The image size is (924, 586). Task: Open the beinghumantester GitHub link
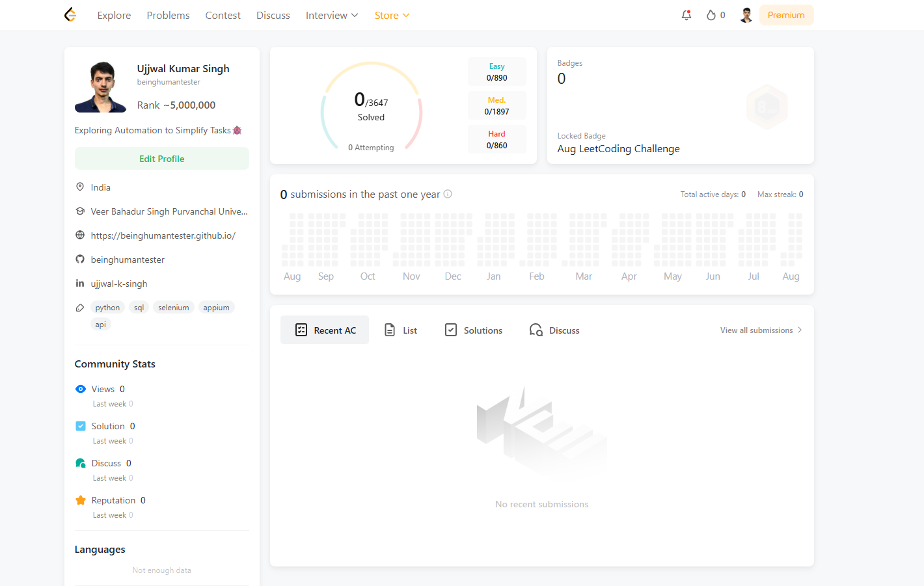click(128, 260)
